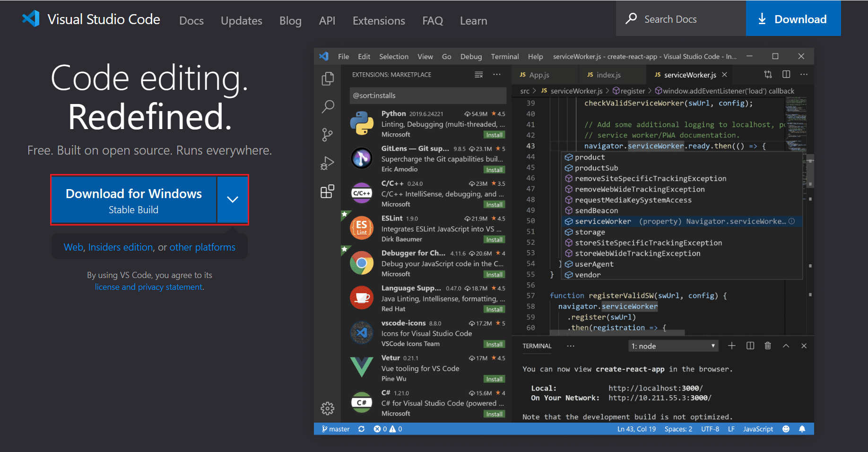Install the Python extension

tap(495, 135)
